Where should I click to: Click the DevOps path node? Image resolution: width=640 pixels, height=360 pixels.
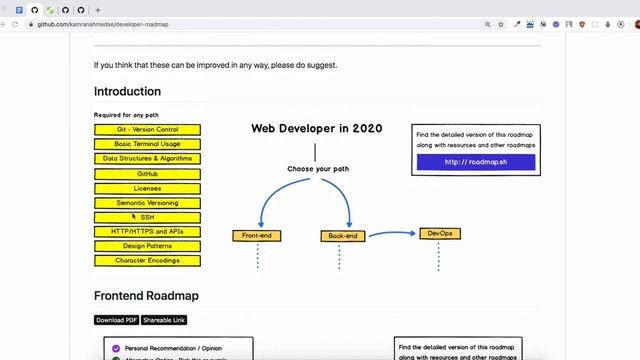tap(440, 233)
